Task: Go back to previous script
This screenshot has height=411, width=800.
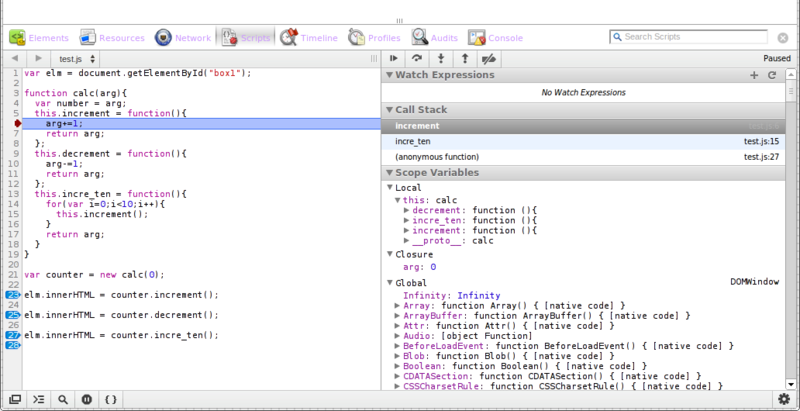Action: pyautogui.click(x=14, y=59)
